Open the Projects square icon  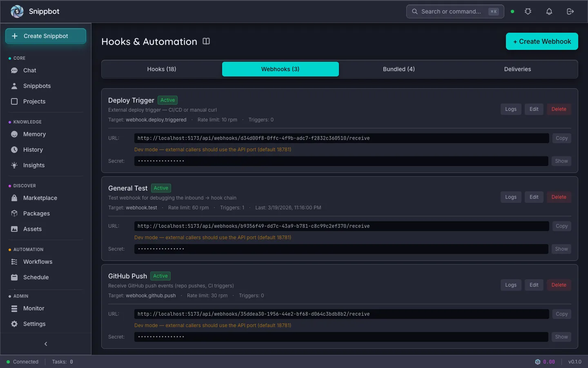pyautogui.click(x=14, y=101)
